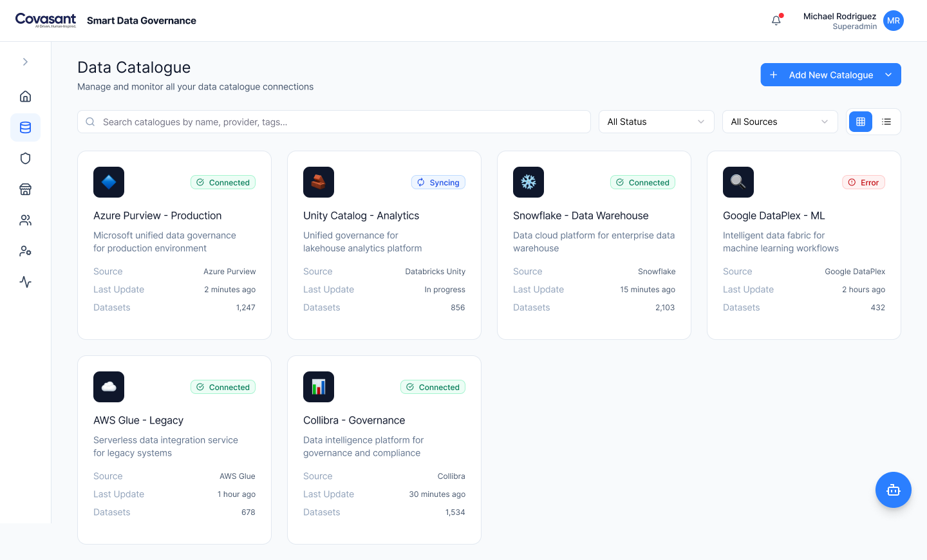Screen dimensions: 927x560
Task: Click the 'Google DataPlex' source value
Action: (855, 272)
